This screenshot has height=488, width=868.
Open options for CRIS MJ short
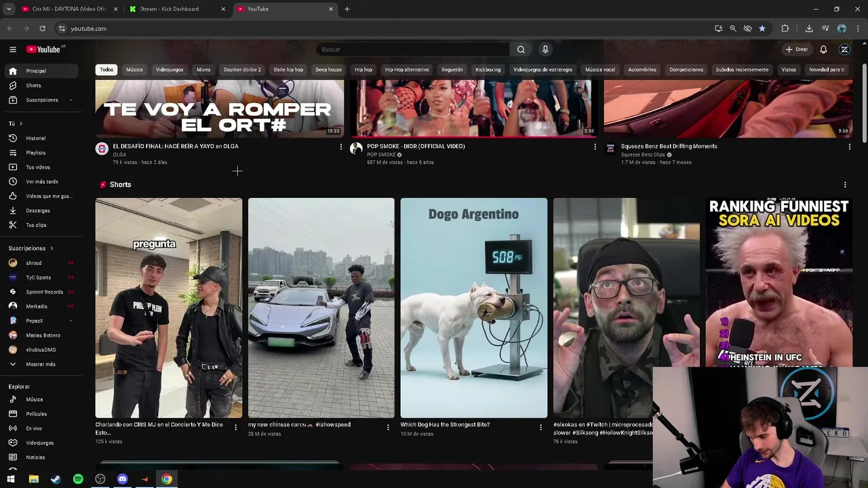click(236, 427)
